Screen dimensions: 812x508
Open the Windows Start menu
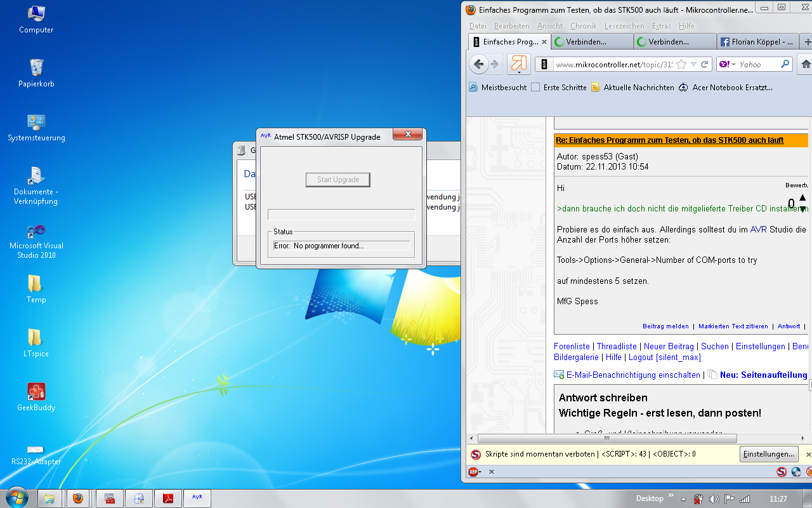16,498
